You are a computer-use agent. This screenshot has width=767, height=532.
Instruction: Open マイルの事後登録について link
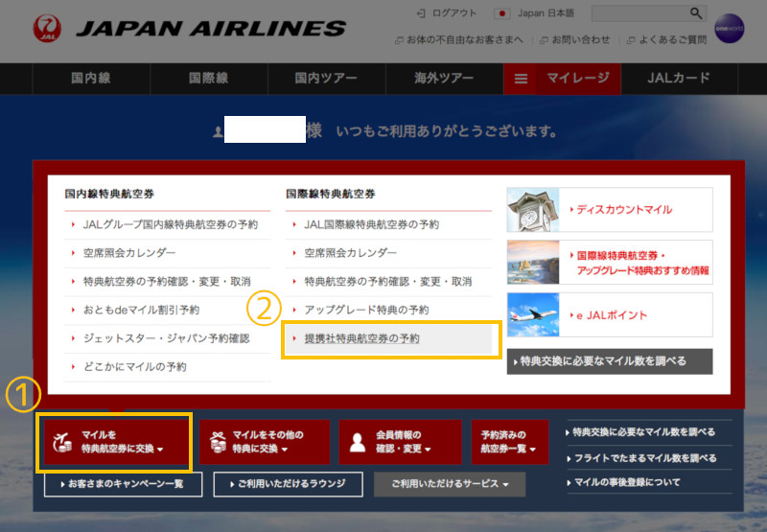pyautogui.click(x=627, y=482)
